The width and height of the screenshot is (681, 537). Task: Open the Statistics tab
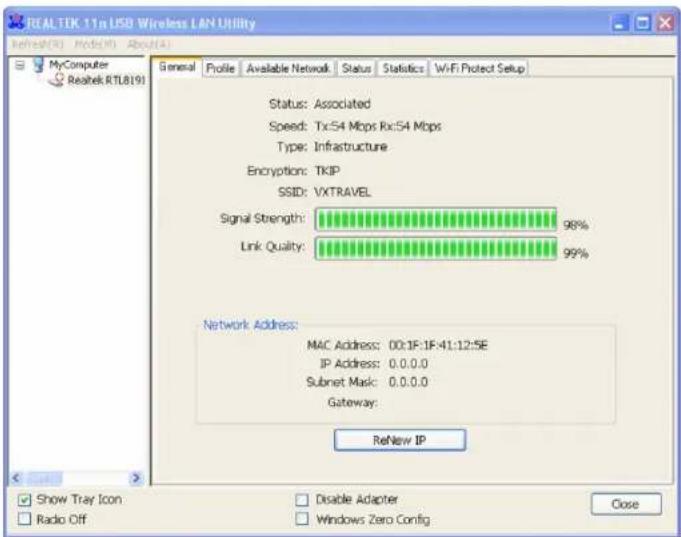tap(402, 68)
